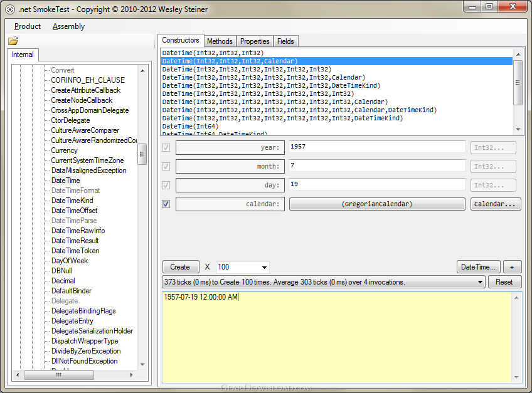Select DllNotFoundException in the type tree
This screenshot has height=393, width=532.
pos(85,361)
